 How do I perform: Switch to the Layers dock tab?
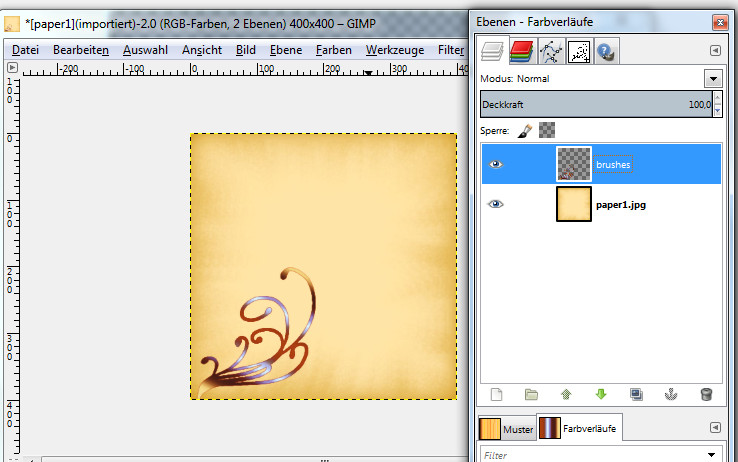tap(492, 51)
